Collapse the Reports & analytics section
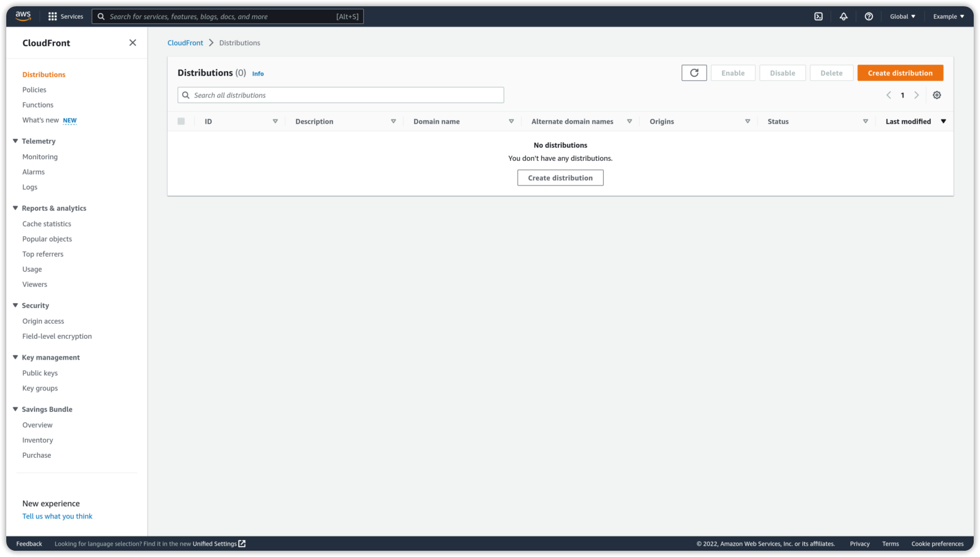The width and height of the screenshot is (980, 557). [x=16, y=208]
